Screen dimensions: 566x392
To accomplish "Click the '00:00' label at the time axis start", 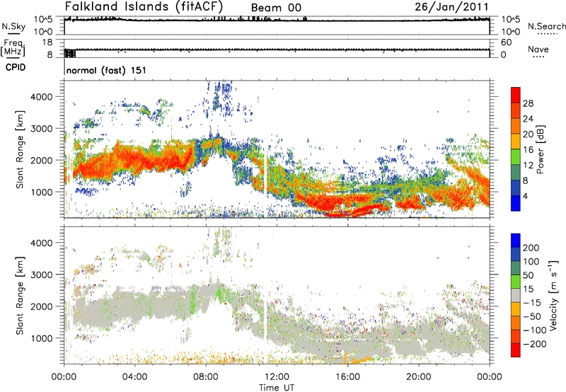I will pos(64,377).
